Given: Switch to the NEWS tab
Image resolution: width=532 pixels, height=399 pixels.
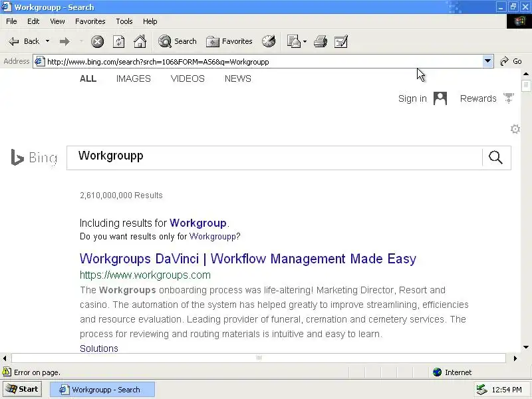Looking at the screenshot, I should (238, 78).
